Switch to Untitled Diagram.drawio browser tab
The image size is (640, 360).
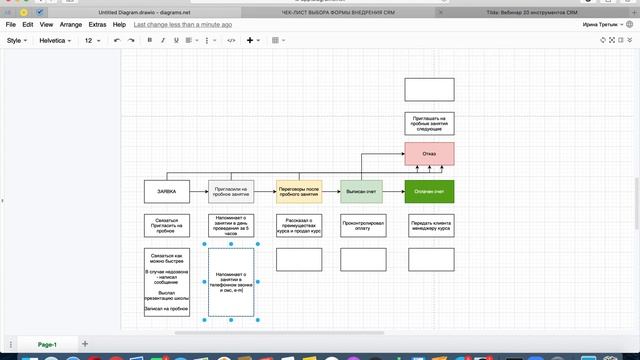click(144, 12)
